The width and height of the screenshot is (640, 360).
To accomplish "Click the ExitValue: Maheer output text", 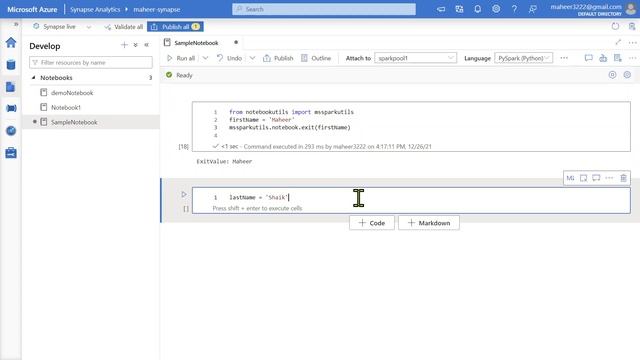I will tap(224, 162).
